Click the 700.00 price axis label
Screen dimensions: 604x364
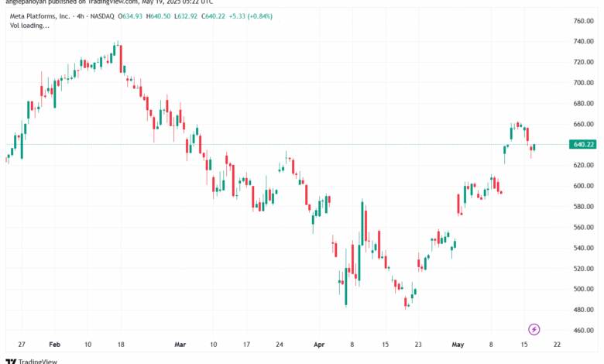pos(584,82)
